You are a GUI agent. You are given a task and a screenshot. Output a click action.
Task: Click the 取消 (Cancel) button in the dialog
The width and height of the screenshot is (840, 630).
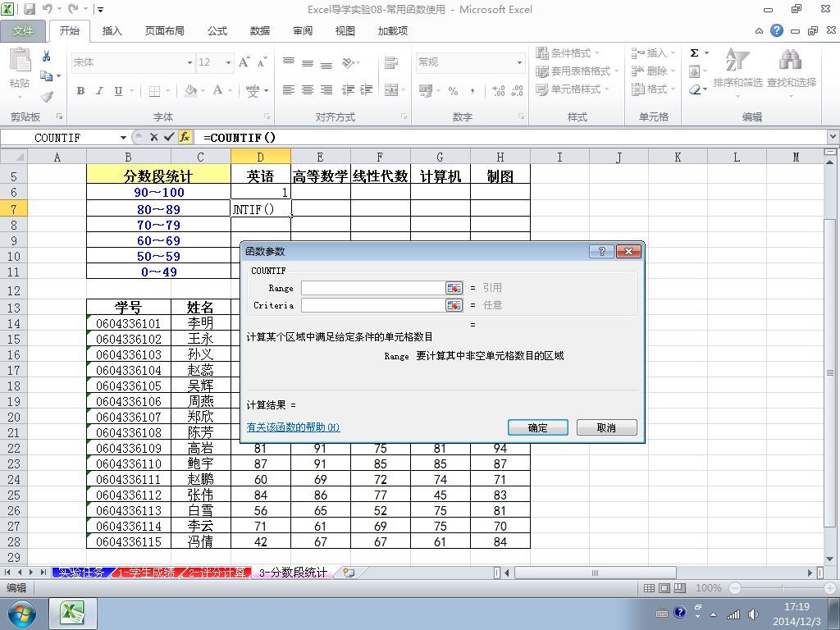pos(606,427)
